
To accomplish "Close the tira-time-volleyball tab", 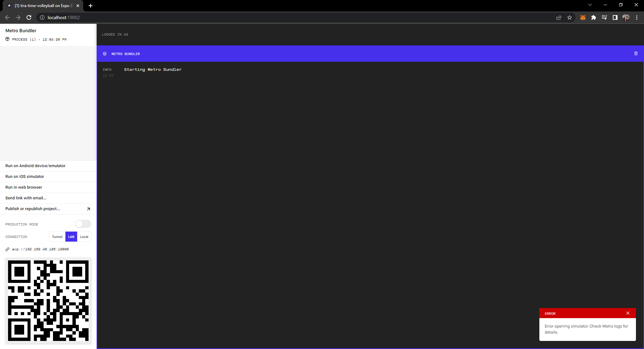I will click(78, 6).
